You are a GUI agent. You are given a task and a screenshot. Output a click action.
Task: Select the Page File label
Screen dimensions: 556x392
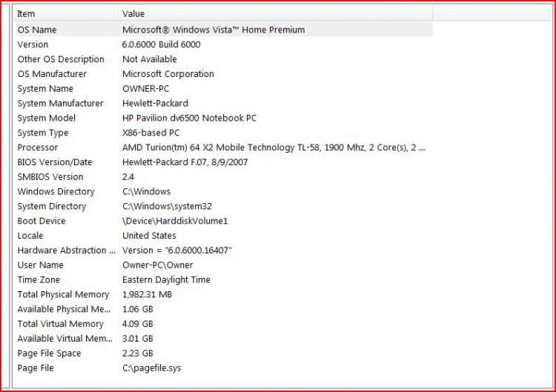point(36,368)
